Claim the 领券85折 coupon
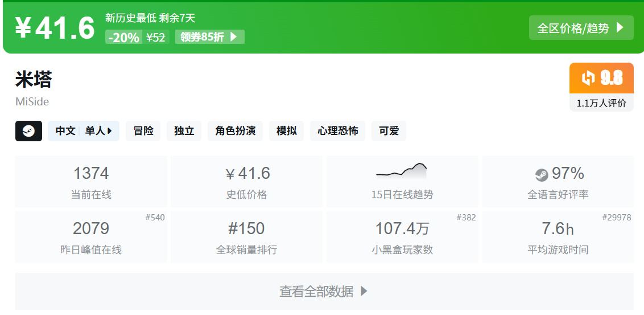644x315 pixels. click(x=210, y=37)
